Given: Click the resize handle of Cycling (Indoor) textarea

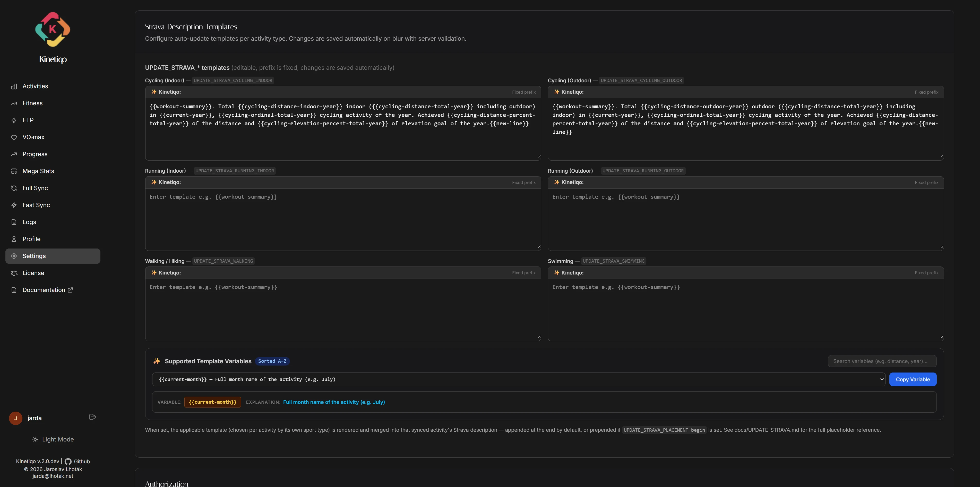Looking at the screenshot, I should (x=539, y=156).
